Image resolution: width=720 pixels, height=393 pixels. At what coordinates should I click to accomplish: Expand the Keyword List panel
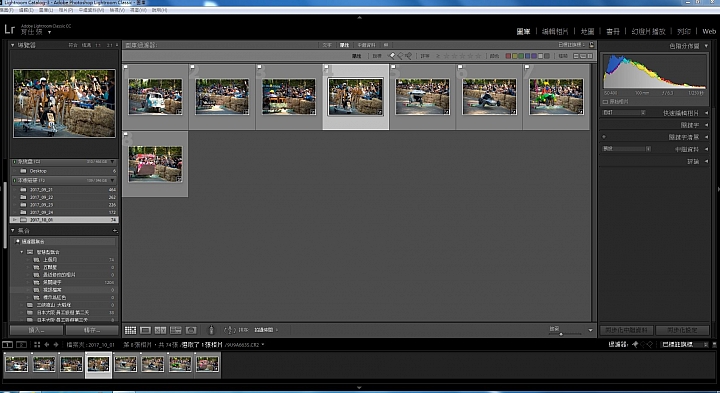pos(706,137)
